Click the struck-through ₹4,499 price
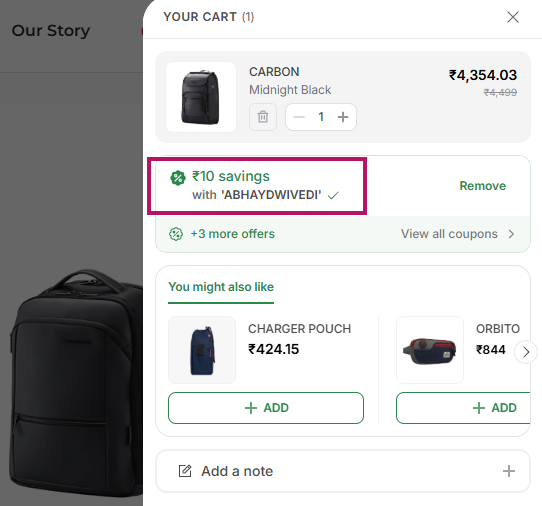542x506 pixels. (500, 92)
